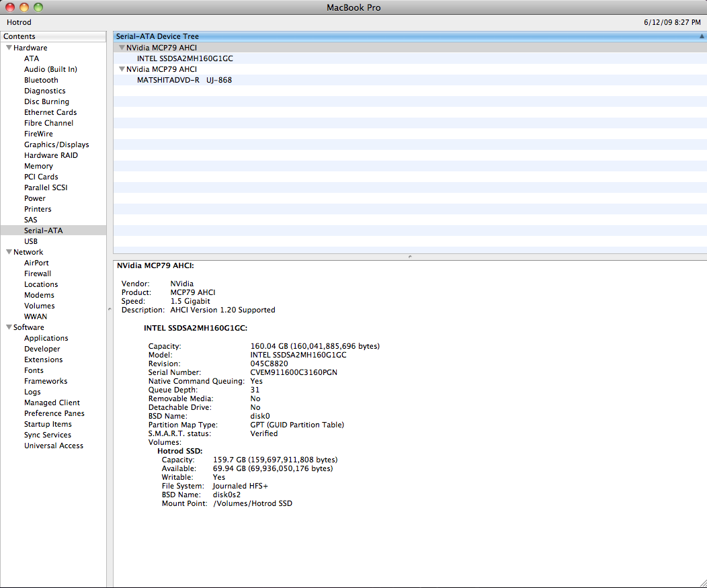Screen dimensions: 707x588
Task: View Memory information
Action: (38, 166)
